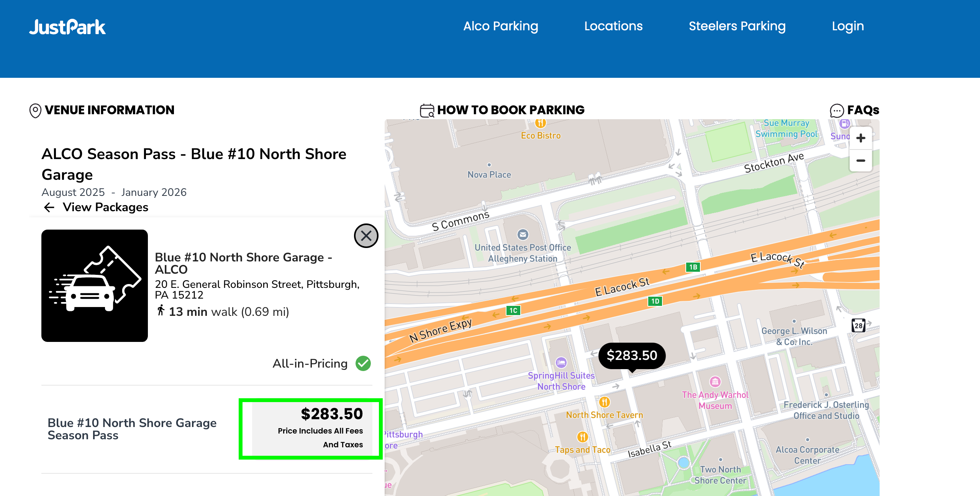Zoom in on the map
Screen dimensions: 980x496
click(860, 138)
